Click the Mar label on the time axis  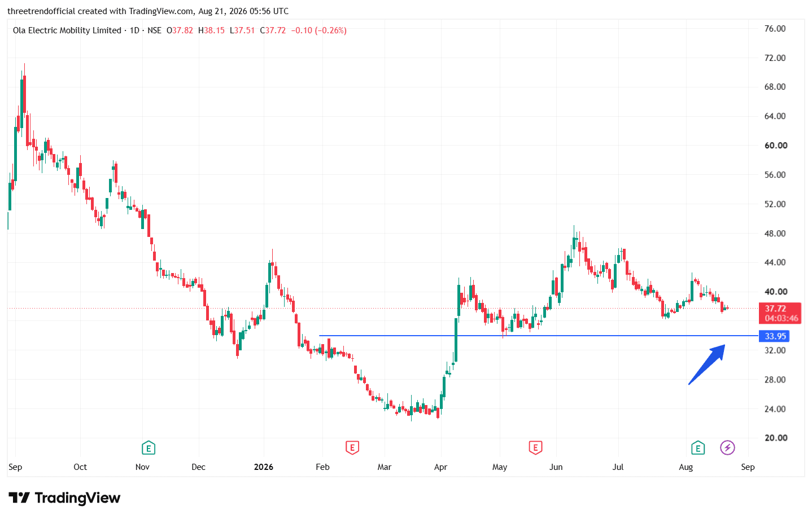click(385, 467)
